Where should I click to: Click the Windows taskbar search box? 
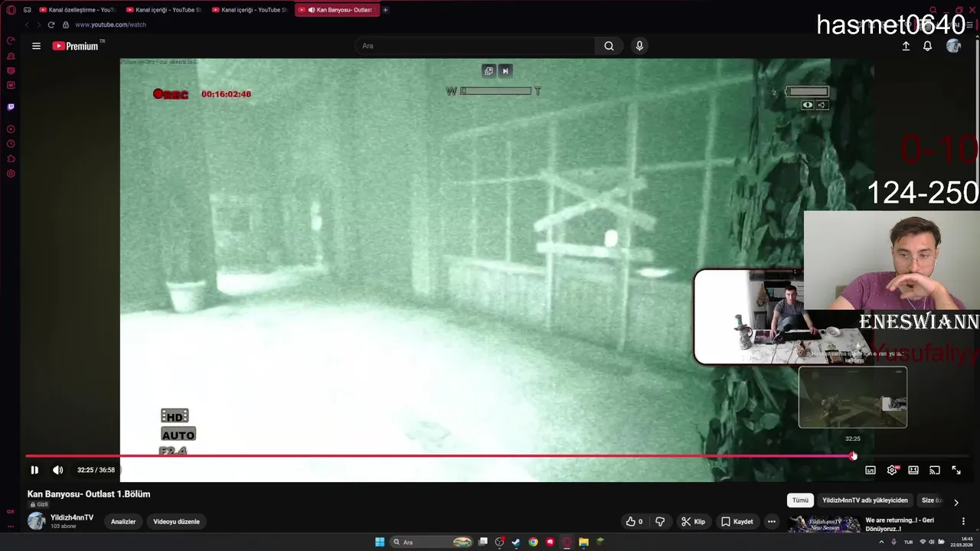[433, 542]
